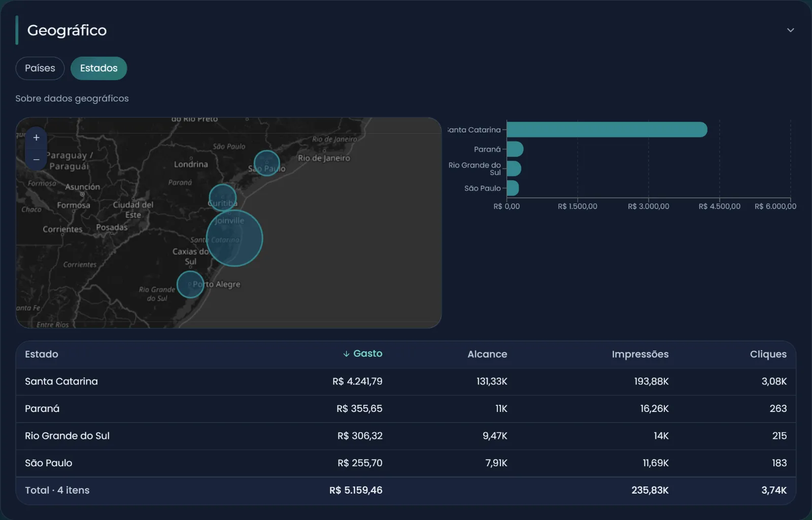Click Rio Grande do Sul table row name
Image resolution: width=812 pixels, height=520 pixels.
pyautogui.click(x=67, y=436)
